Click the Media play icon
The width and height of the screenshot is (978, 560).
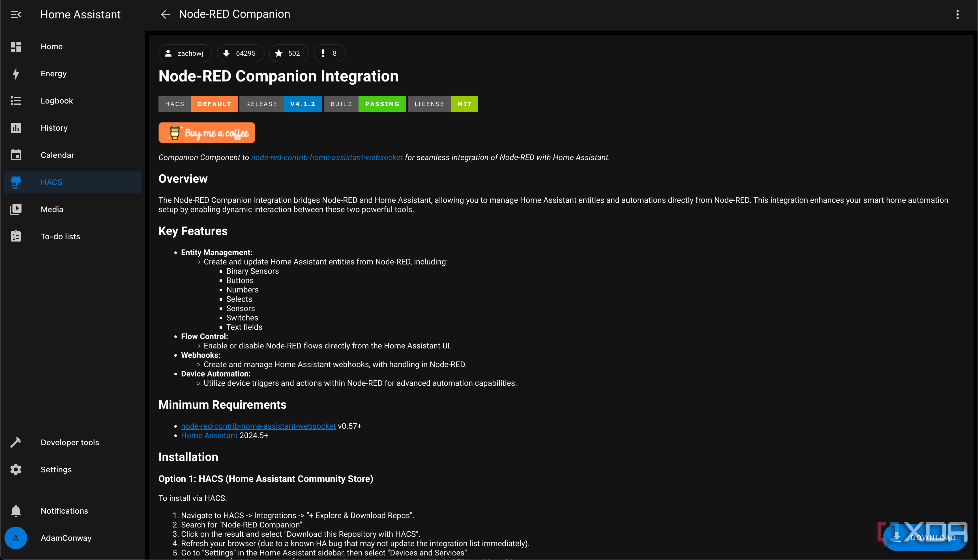(16, 209)
